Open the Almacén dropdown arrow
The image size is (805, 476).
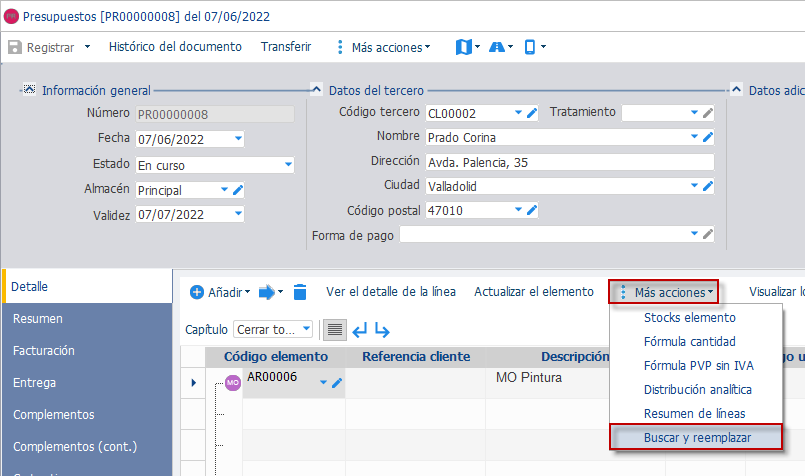[x=224, y=189]
